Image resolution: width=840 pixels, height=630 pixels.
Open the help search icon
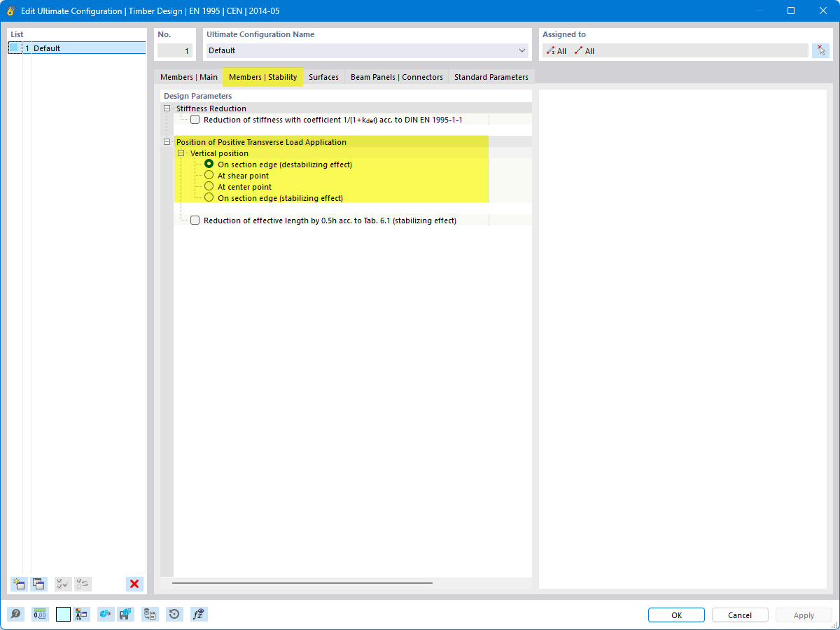pos(16,615)
